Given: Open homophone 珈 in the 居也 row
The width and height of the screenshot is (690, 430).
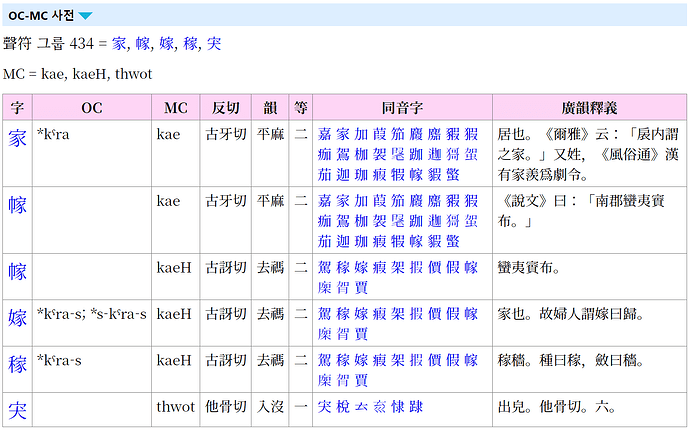Looking at the screenshot, I should pos(361,175).
